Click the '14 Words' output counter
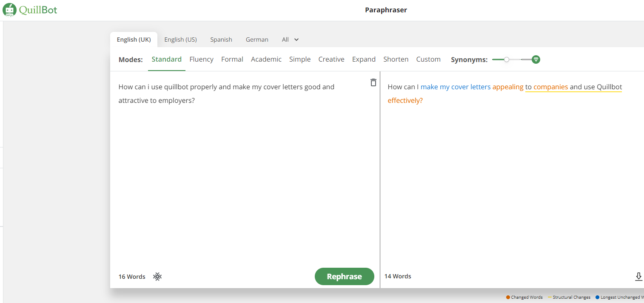 coord(398,276)
